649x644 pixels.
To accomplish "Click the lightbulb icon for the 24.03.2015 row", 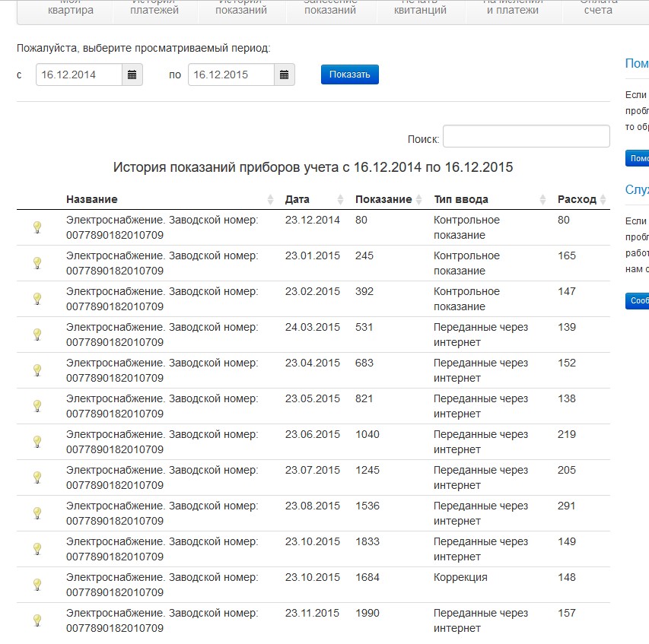I will [37, 335].
